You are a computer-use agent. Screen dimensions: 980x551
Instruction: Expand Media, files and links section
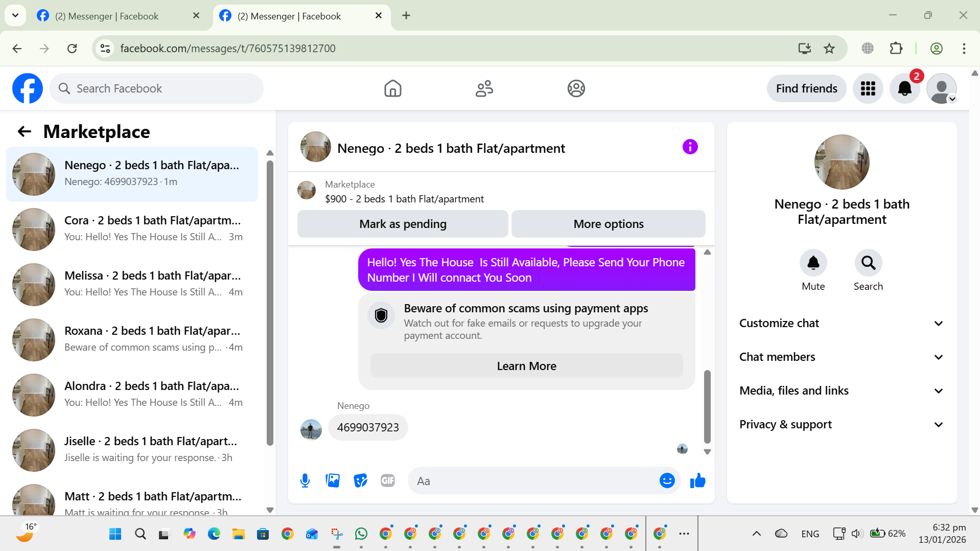coord(842,391)
